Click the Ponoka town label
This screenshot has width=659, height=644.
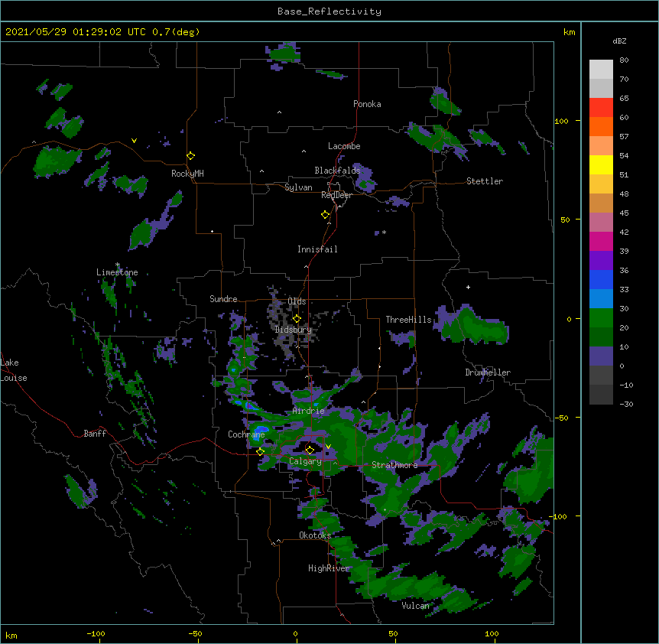[x=367, y=104]
